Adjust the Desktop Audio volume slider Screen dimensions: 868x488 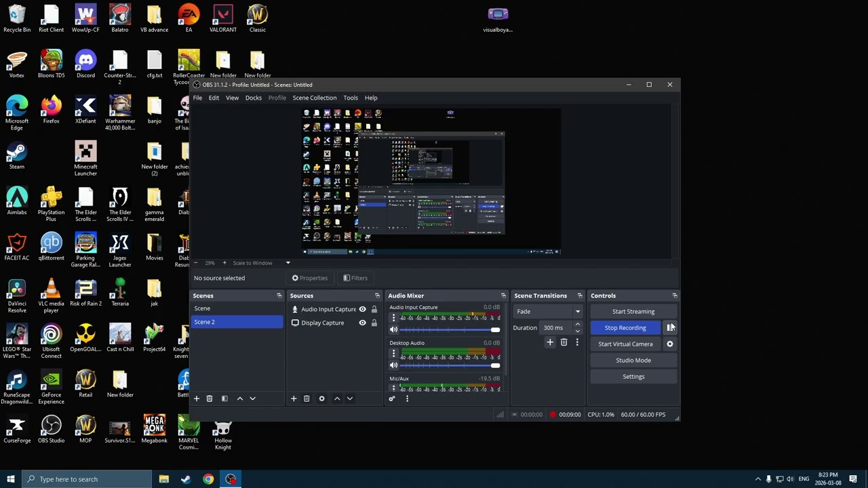click(x=450, y=365)
